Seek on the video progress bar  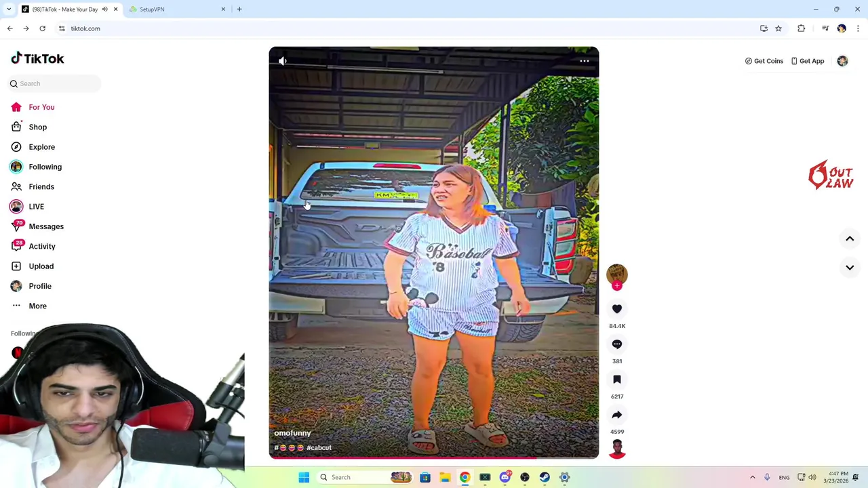(434, 457)
